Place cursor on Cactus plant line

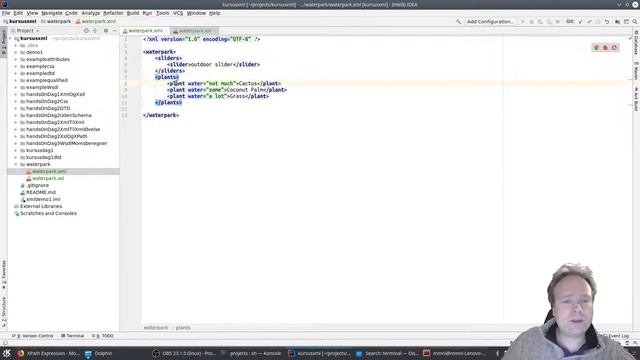(x=224, y=83)
